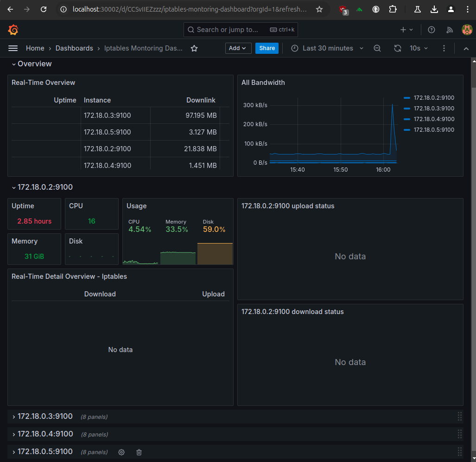Open the 172.18.0.2:9100 download status panel title

click(292, 312)
